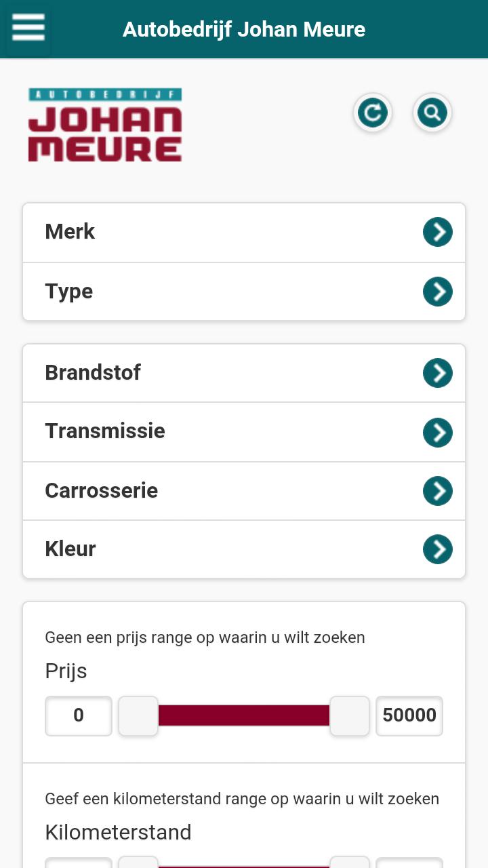488x868 pixels.
Task: Open the Brandstof chevron icon
Action: point(437,372)
